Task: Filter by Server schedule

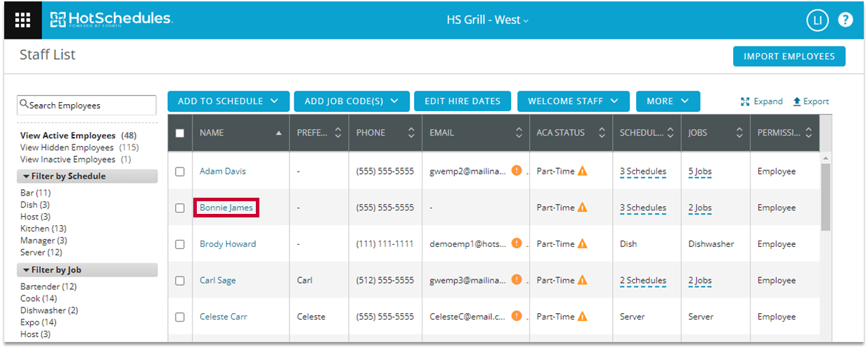Action: point(41,253)
